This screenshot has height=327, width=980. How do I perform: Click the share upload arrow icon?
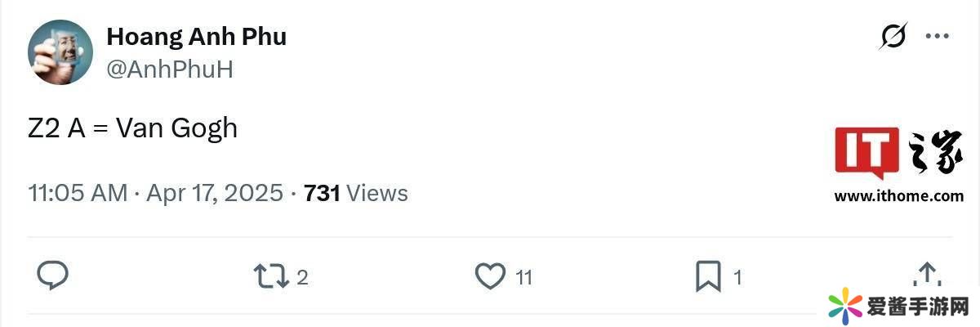tap(926, 275)
